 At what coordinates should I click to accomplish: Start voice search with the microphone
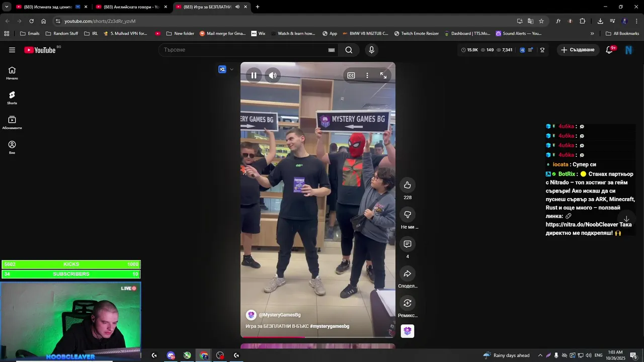pos(371,50)
